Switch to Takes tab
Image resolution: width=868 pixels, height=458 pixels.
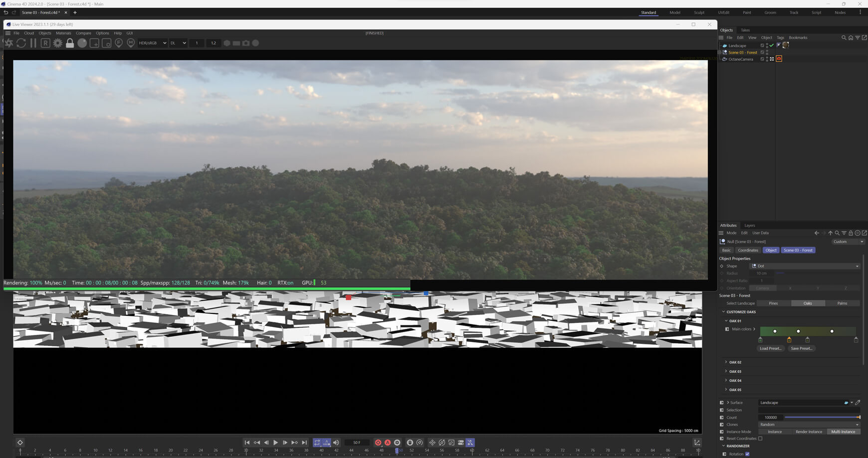[x=745, y=30]
